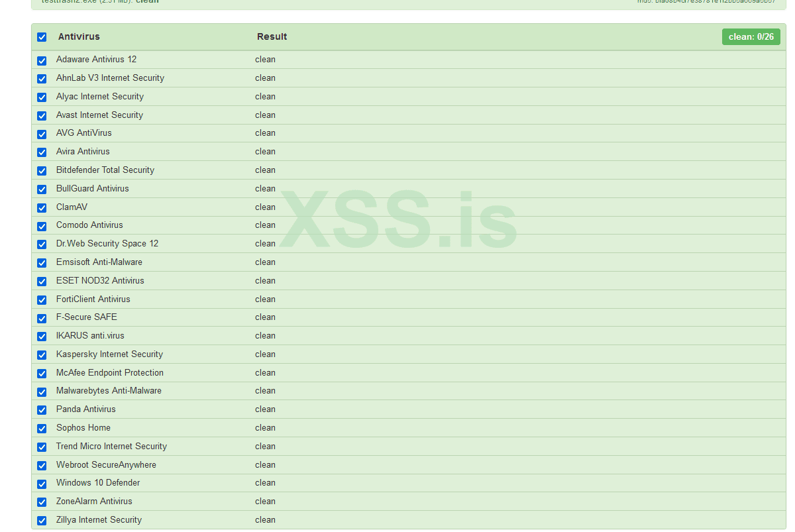This screenshot has width=795, height=532.
Task: Disable the Bitdefender Total Security checkbox
Action: [x=42, y=171]
